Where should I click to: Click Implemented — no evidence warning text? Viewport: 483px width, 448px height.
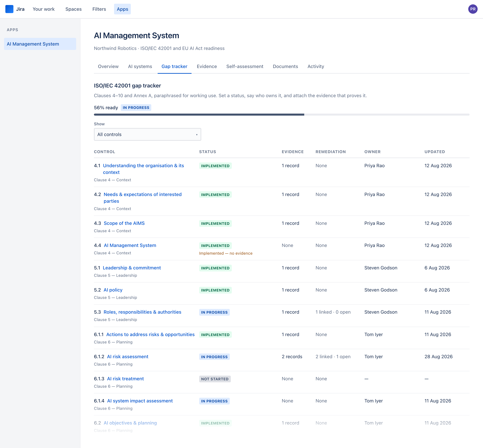pos(226,253)
